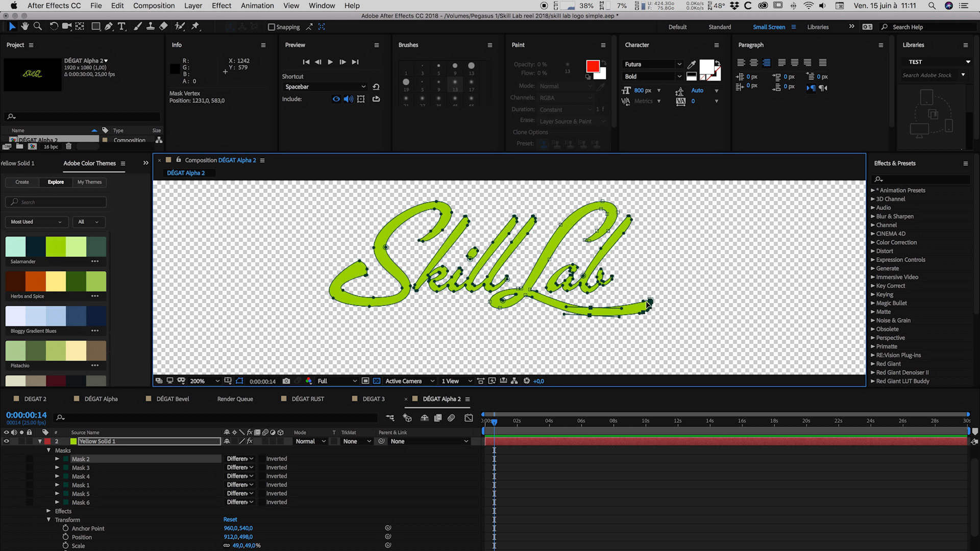The height and width of the screenshot is (551, 980).
Task: Toggle Inverted for Mask 2
Action: tap(261, 459)
